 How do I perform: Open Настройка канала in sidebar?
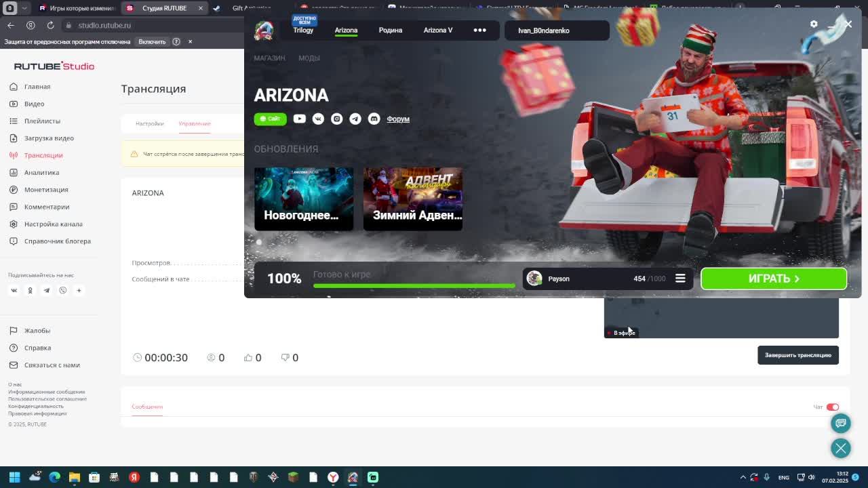53,224
